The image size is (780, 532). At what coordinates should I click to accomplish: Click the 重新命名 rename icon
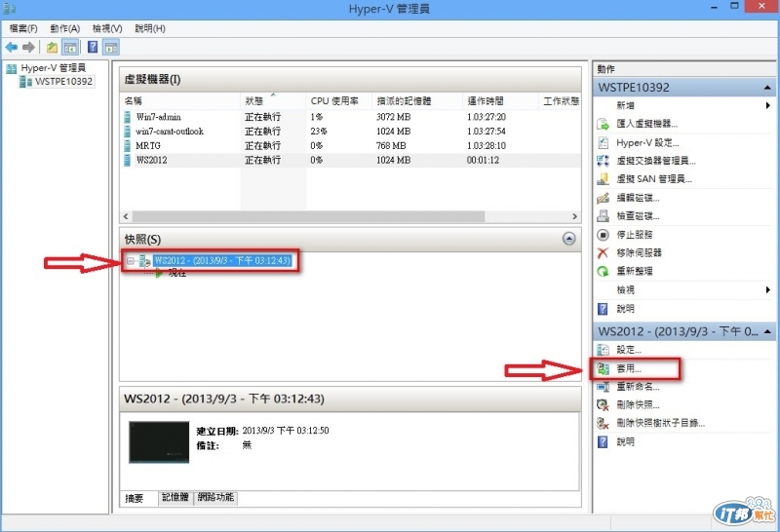coord(603,386)
